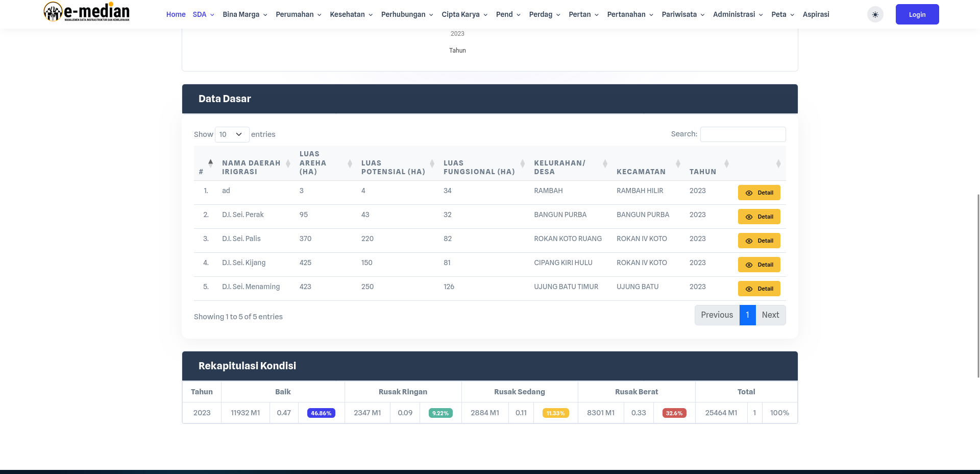Click 'Showing 1 to 5 of 5 entries'
The height and width of the screenshot is (474, 980).
238,317
